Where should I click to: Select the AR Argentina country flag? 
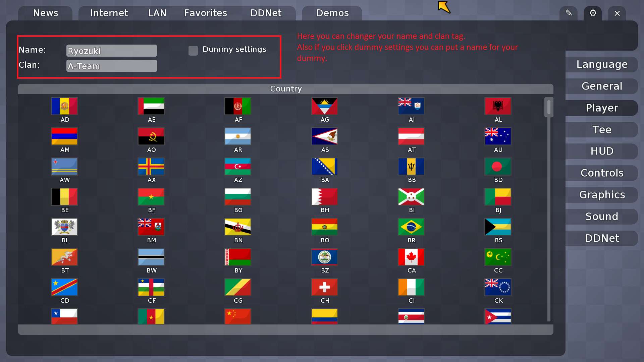tap(237, 136)
